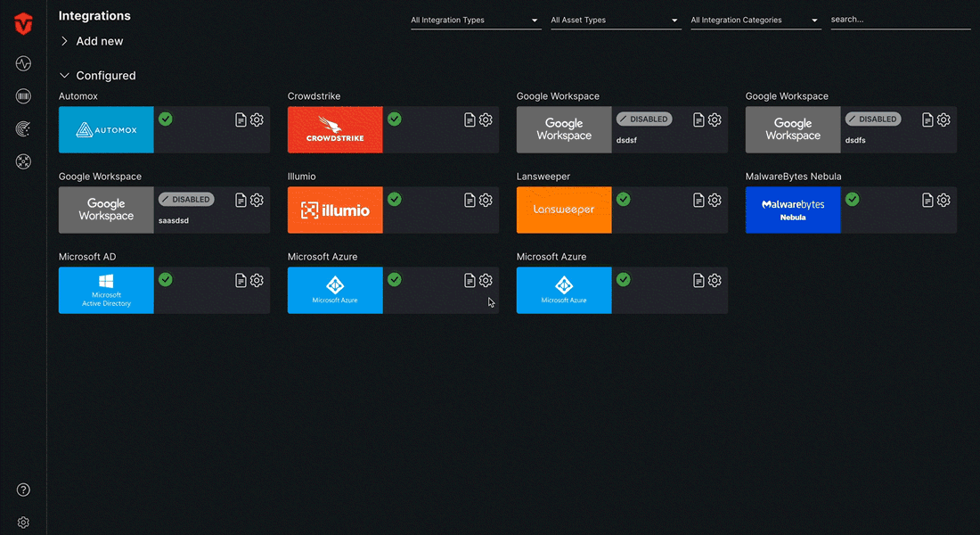Open gear settings on dsdsf Google Workspace card
Image resolution: width=980 pixels, height=535 pixels.
click(x=715, y=119)
